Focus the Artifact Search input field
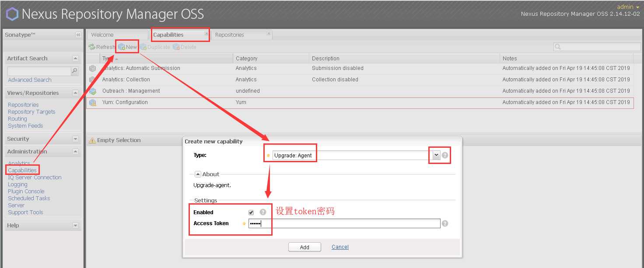This screenshot has width=644, height=268. 39,71
